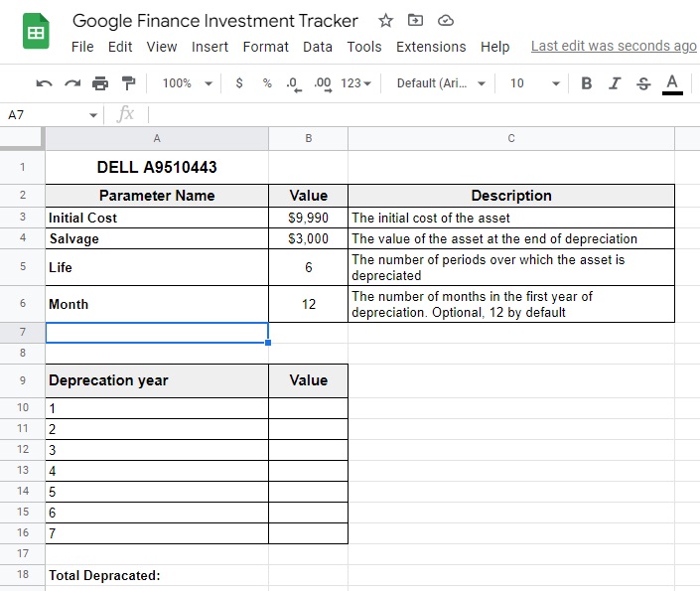Open the text color picker
Image resolution: width=700 pixels, height=591 pixels.
(672, 84)
